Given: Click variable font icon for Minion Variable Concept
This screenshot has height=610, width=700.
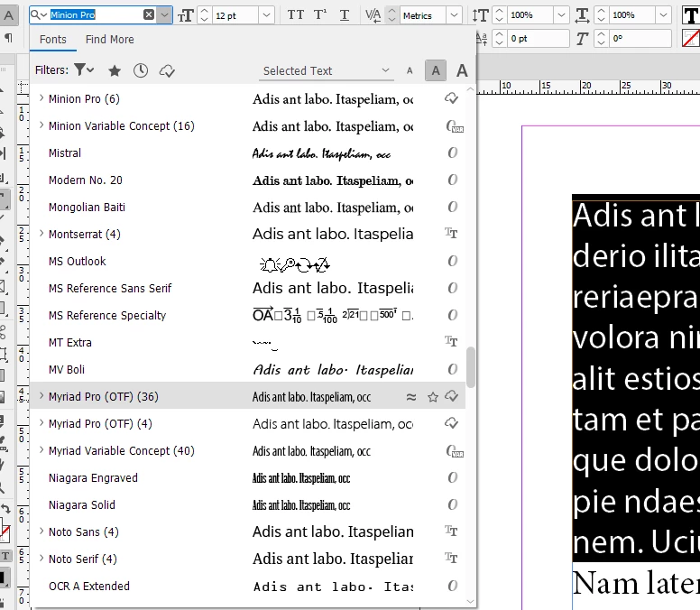Looking at the screenshot, I should tap(455, 126).
